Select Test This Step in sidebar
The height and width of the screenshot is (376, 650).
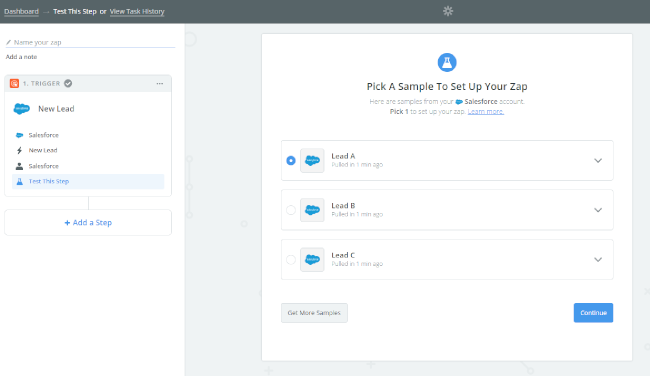point(88,182)
